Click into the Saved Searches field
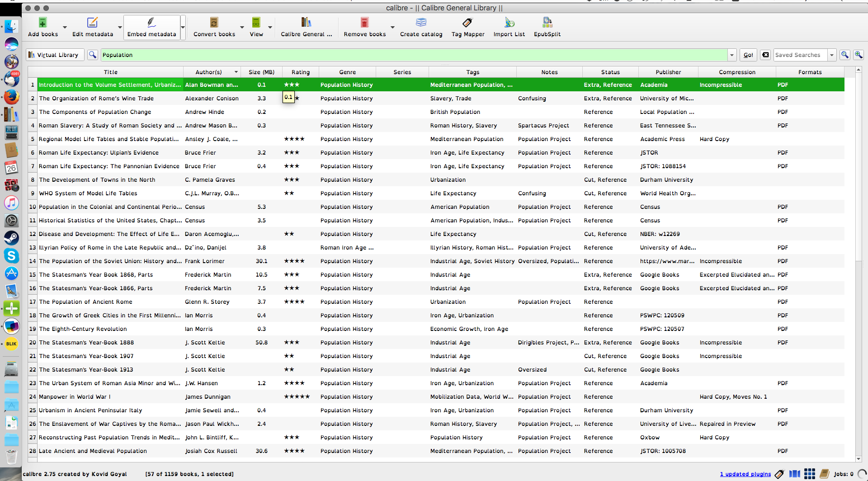The height and width of the screenshot is (481, 868). (x=801, y=55)
